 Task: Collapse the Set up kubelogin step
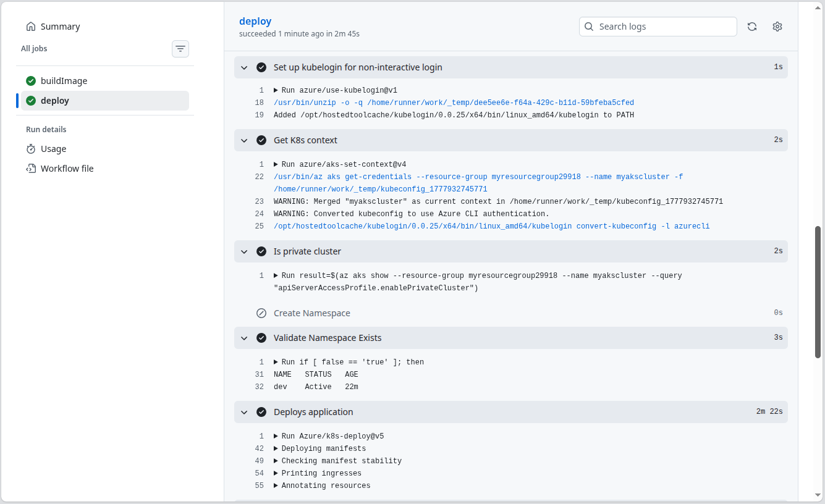click(x=244, y=67)
